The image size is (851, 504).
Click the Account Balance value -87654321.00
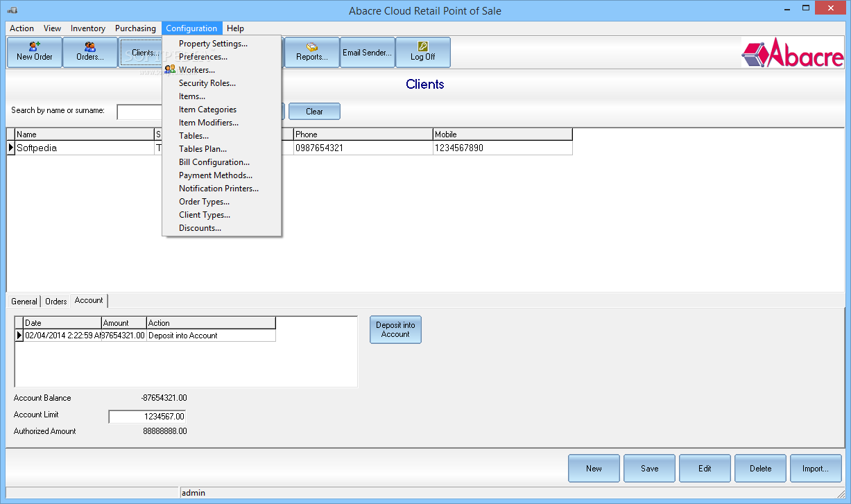[164, 398]
